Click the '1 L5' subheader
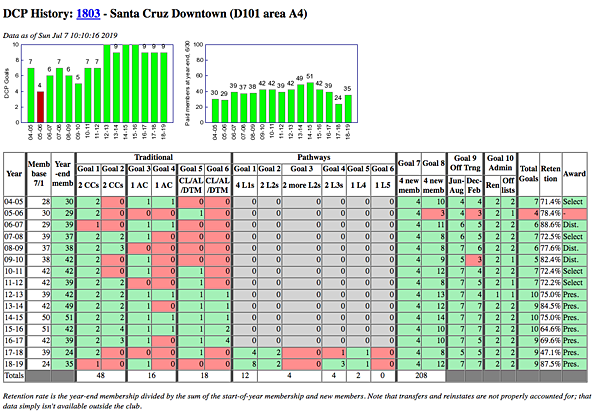600x415 pixels. 382,186
